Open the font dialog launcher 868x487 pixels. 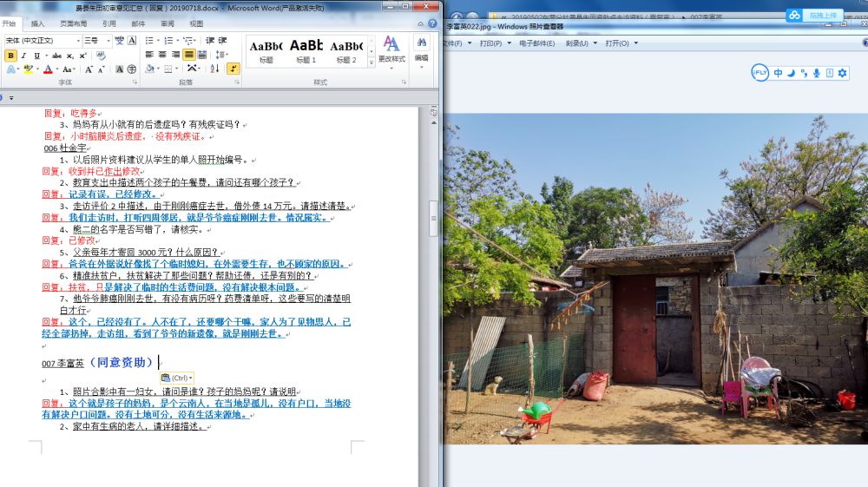[x=135, y=82]
